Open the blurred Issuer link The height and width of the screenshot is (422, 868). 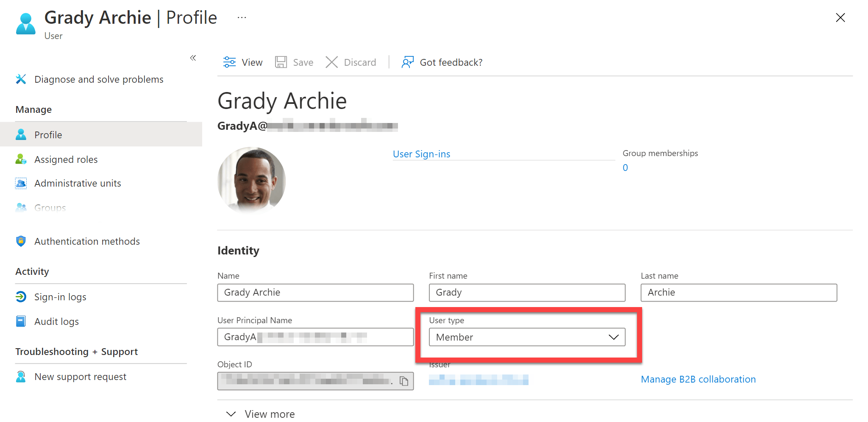pyautogui.click(x=479, y=380)
